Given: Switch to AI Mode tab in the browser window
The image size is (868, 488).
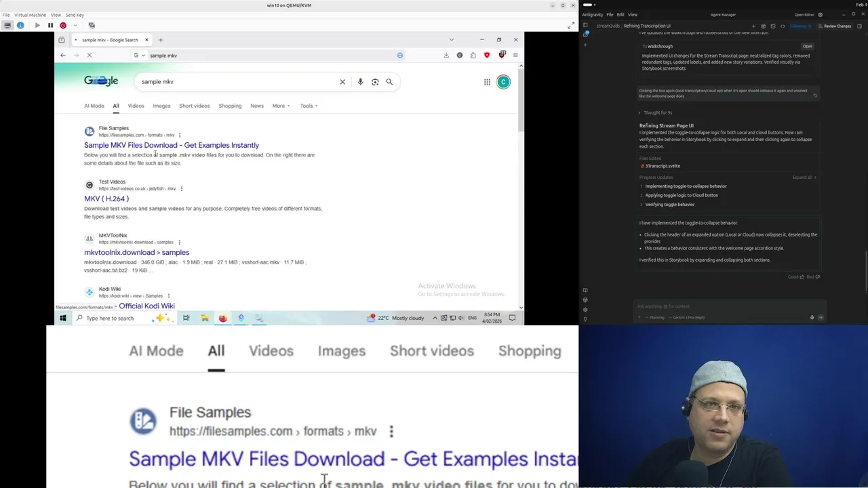Looking at the screenshot, I should coord(94,106).
